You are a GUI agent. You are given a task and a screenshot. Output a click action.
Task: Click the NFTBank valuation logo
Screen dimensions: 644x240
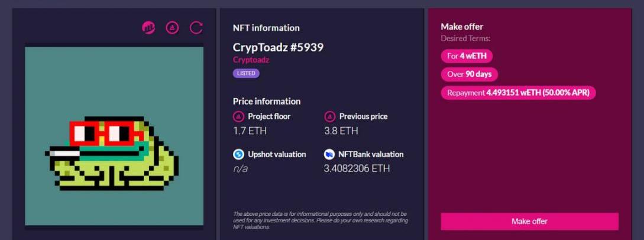click(x=329, y=154)
